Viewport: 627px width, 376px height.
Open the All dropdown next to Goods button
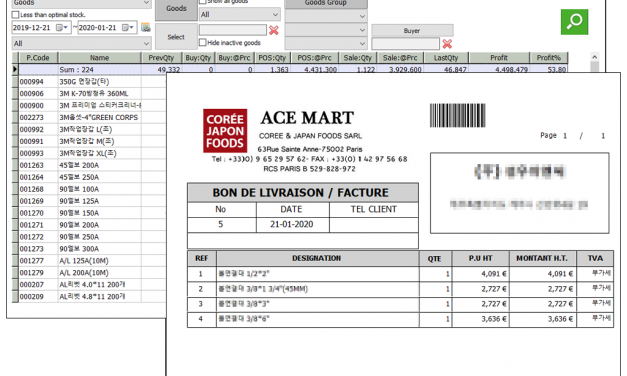click(240, 14)
